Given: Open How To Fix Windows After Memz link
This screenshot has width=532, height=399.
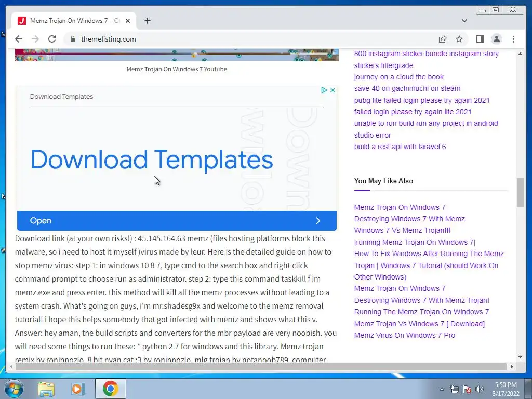Looking at the screenshot, I should [429, 265].
